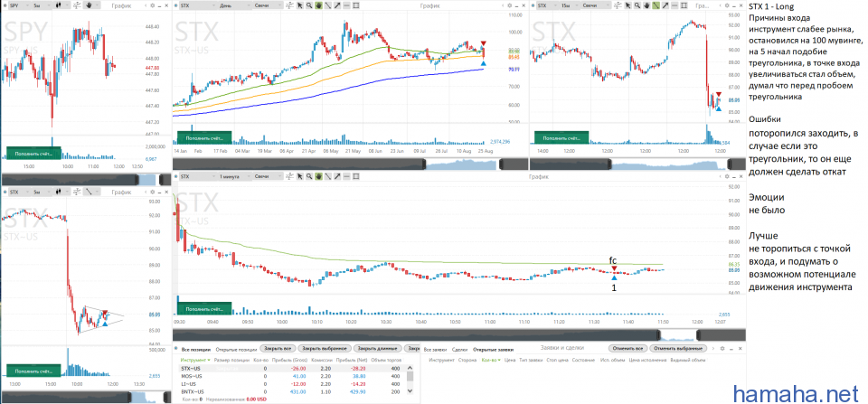Toggle the active line tool in STX 15m chart
The height and width of the screenshot is (404, 868).
click(x=656, y=5)
